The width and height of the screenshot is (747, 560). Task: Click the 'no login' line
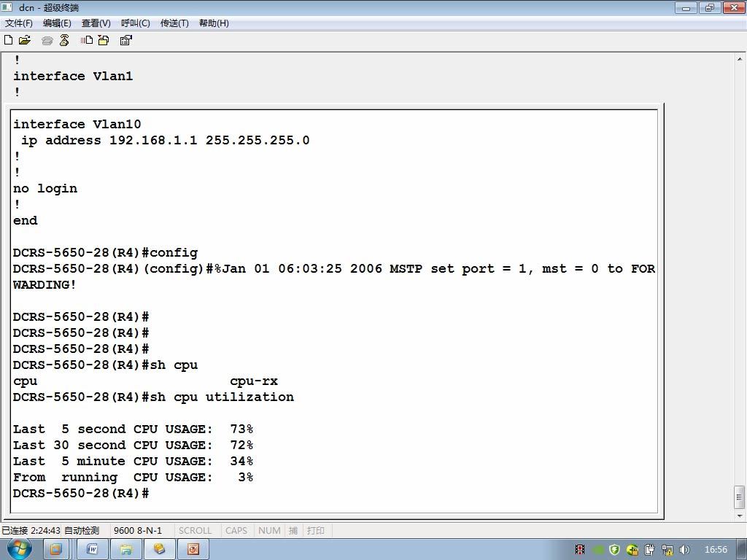click(x=44, y=189)
